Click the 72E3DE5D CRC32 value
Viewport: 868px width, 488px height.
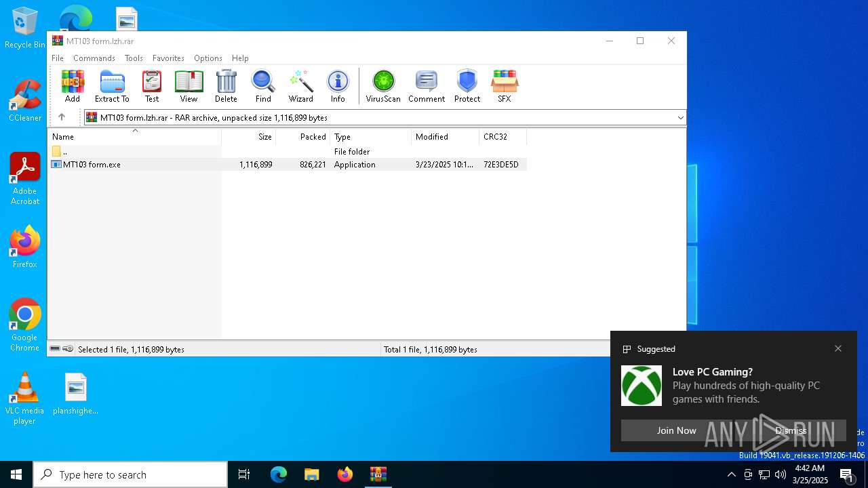[501, 165]
